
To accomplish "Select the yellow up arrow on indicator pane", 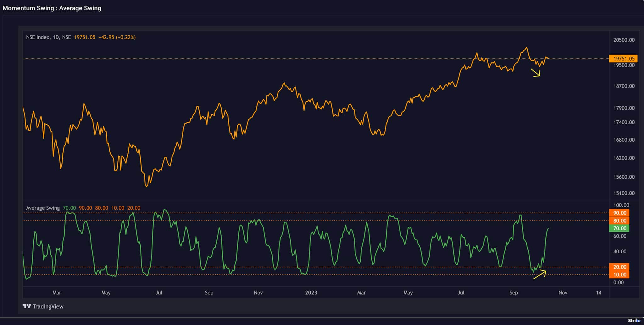I will pos(540,274).
